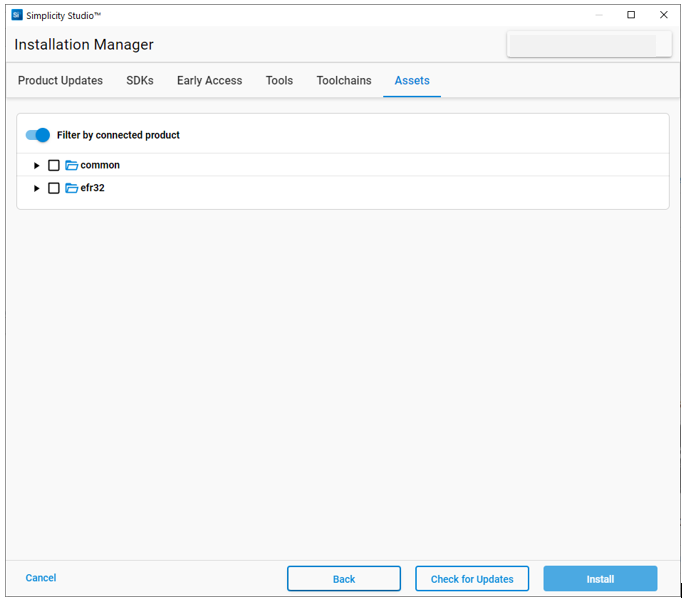Image resolution: width=684 pixels, height=600 pixels.
Task: Click the efr32 folder icon
Action: point(71,188)
